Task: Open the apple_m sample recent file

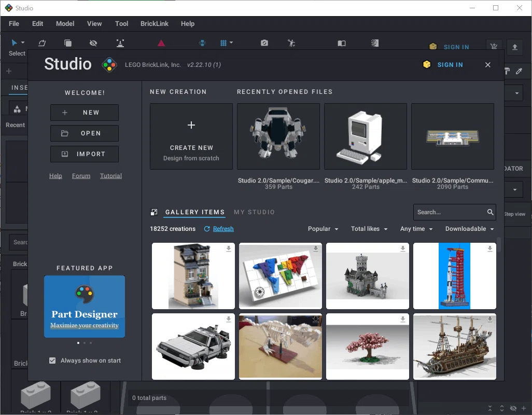Action: (366, 136)
